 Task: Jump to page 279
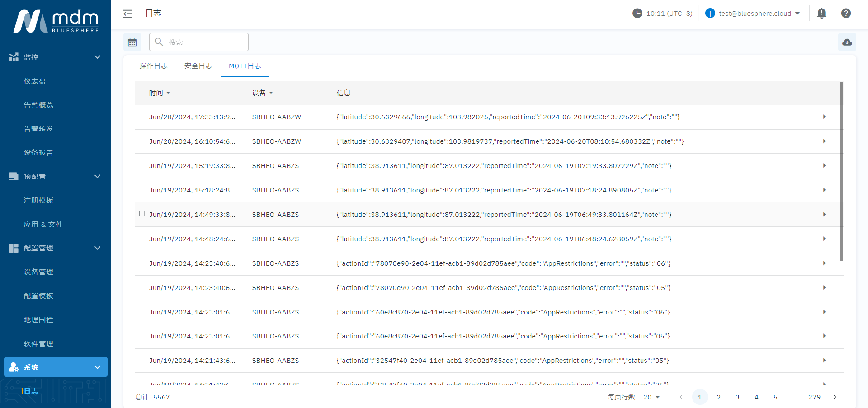[x=814, y=397]
